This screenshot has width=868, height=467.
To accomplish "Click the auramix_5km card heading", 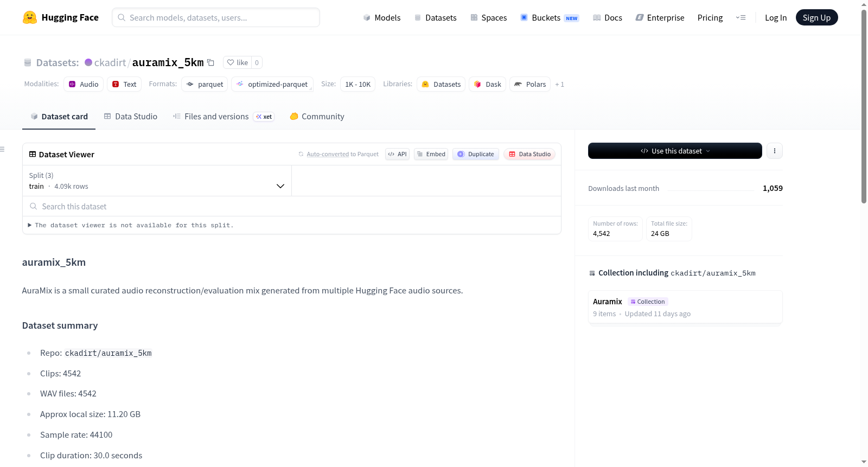I will tap(54, 263).
